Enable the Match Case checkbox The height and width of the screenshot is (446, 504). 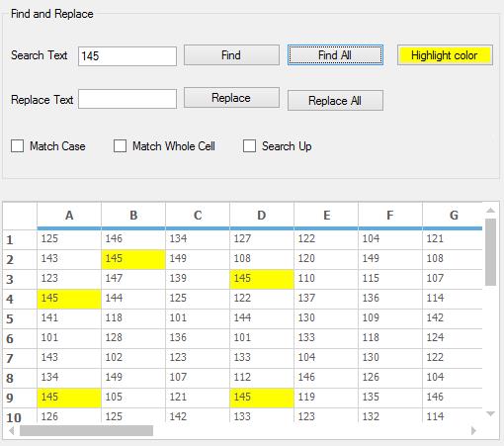17,145
